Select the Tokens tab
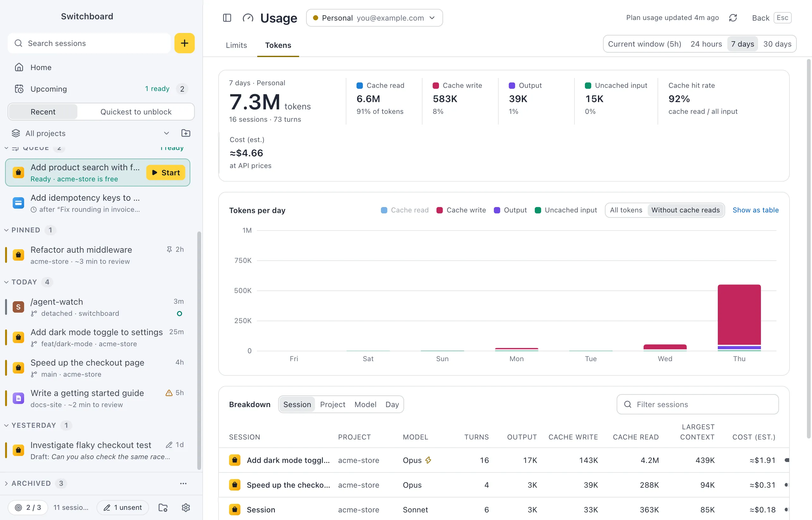This screenshot has height=520, width=812. pyautogui.click(x=278, y=45)
